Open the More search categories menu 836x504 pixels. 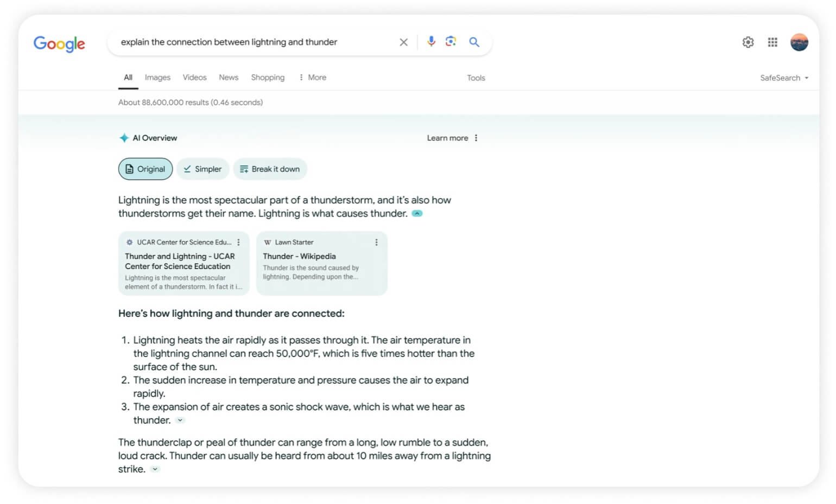[312, 77]
